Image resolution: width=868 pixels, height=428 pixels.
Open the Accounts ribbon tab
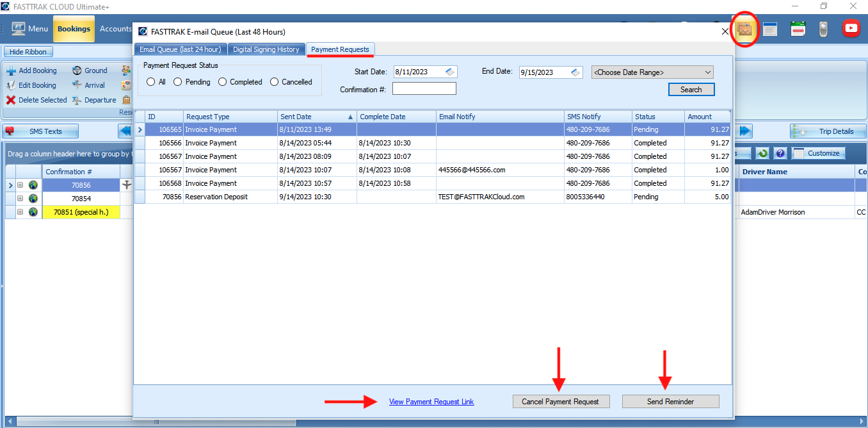point(115,29)
